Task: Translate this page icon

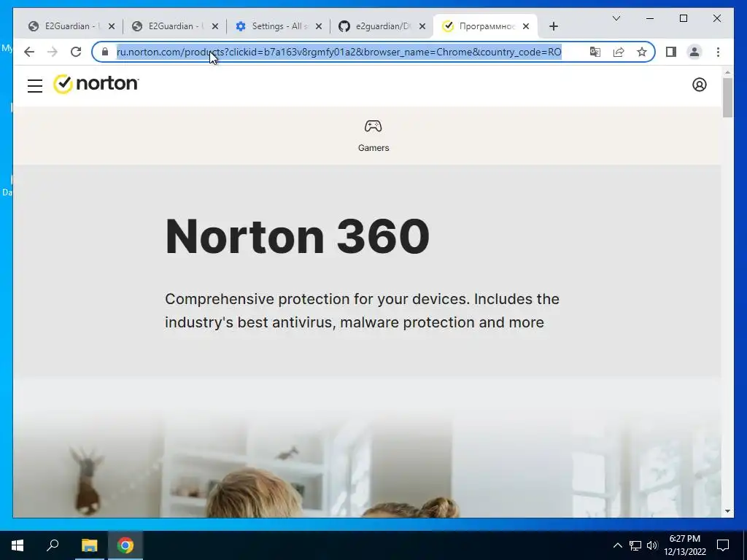Action: [x=595, y=52]
